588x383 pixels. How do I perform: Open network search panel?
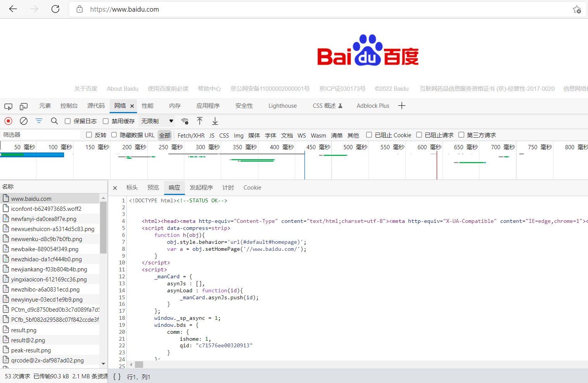[x=54, y=121]
